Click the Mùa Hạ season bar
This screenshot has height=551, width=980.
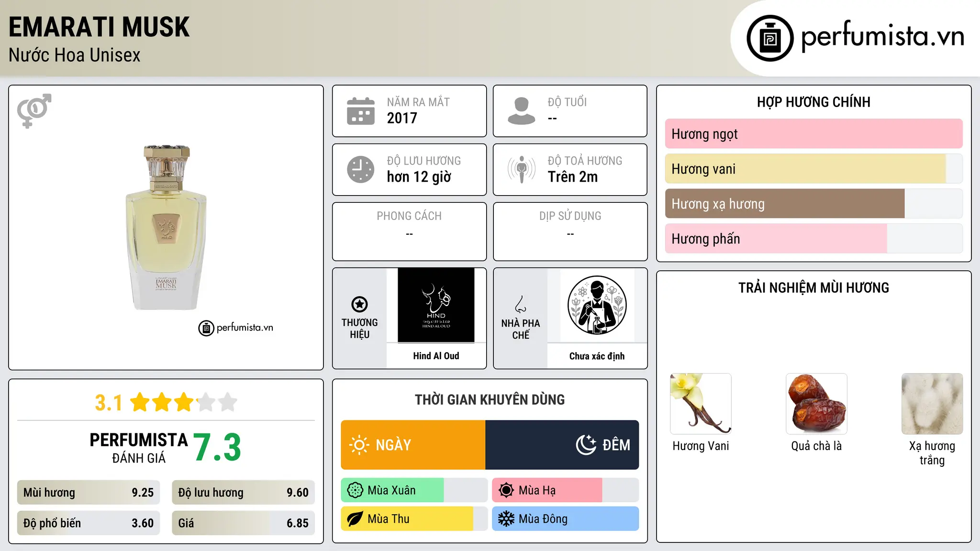(566, 490)
